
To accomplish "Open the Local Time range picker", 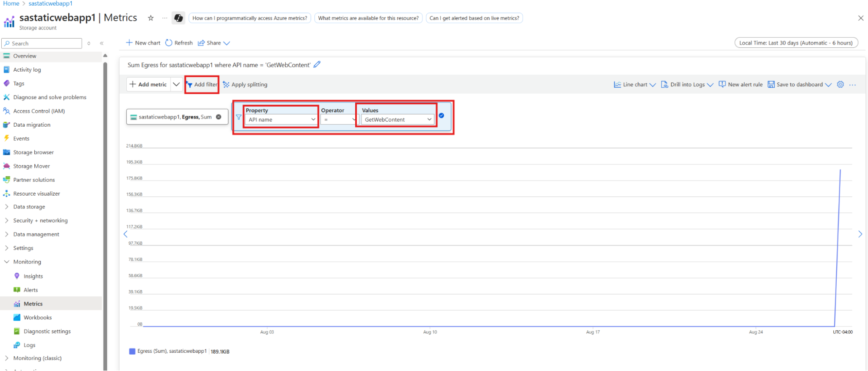I will click(796, 43).
